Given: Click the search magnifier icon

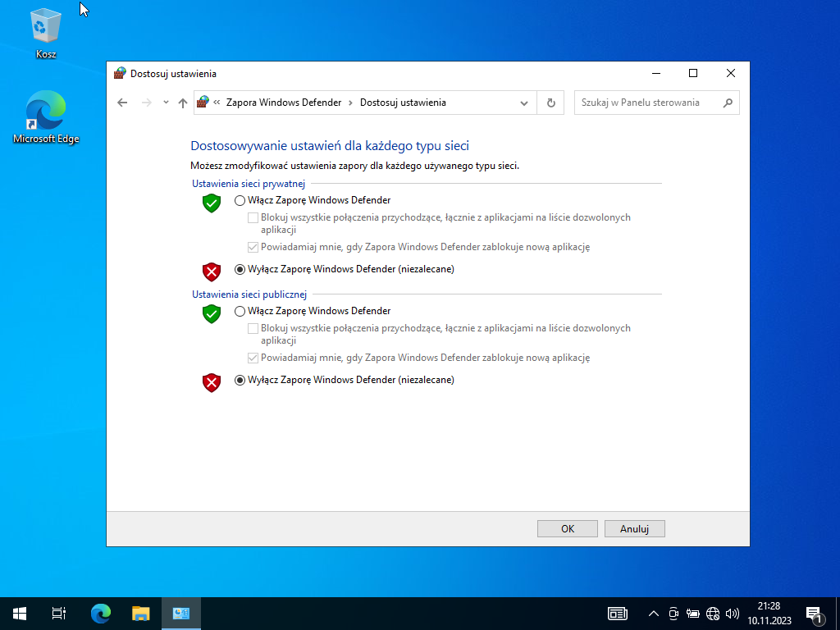Looking at the screenshot, I should (728, 103).
